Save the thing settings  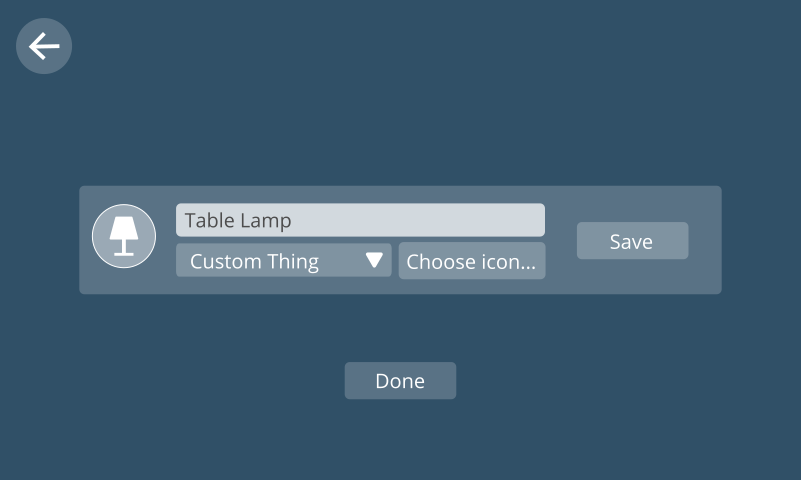pyautogui.click(x=632, y=241)
